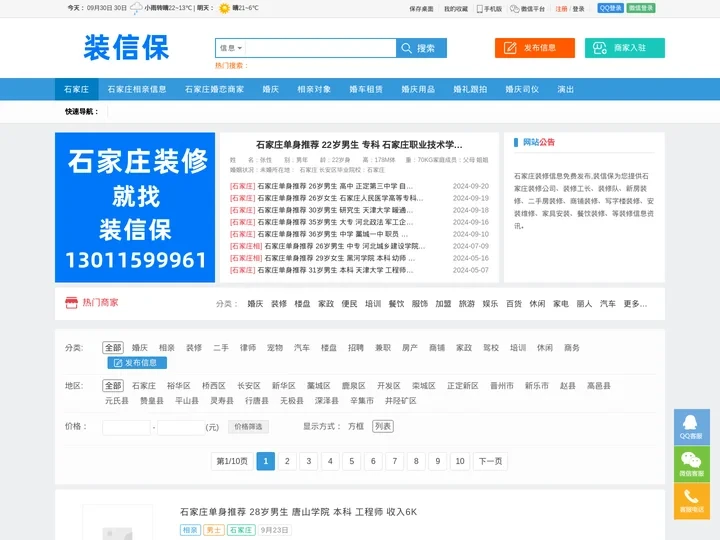Click the 装信保 site logo
The width and height of the screenshot is (720, 540).
[x=126, y=48]
